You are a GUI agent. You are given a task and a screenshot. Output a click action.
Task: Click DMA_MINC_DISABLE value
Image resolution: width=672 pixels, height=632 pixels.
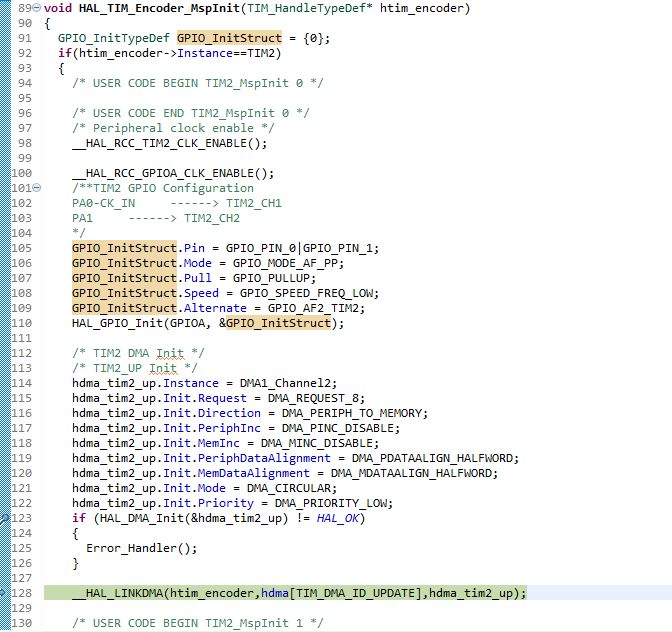coord(316,443)
